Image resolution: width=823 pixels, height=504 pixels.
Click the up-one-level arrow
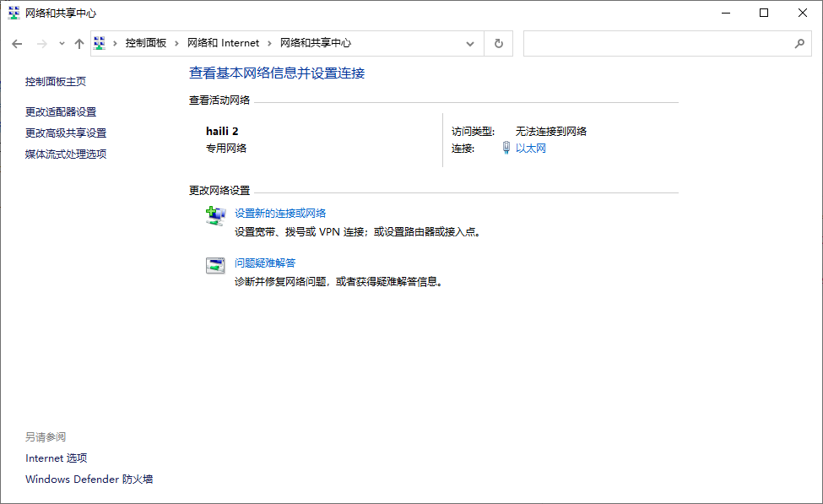pos(79,44)
